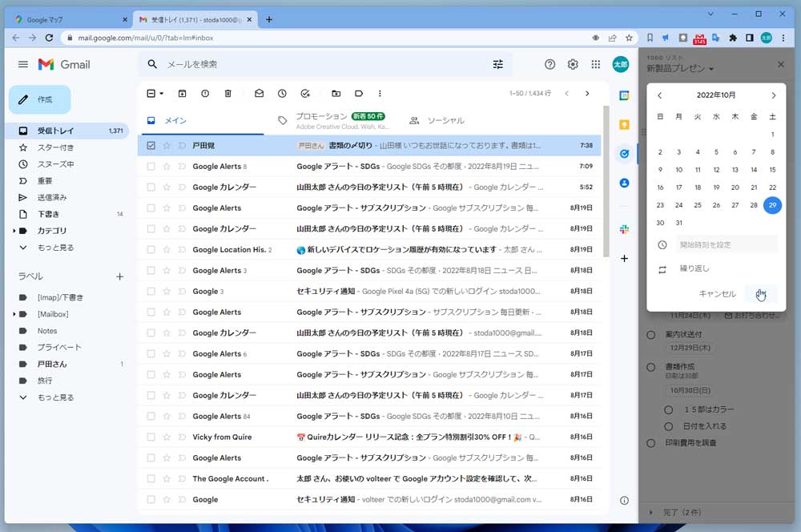Click the 作成 compose button
The height and width of the screenshot is (532, 801).
pyautogui.click(x=40, y=99)
